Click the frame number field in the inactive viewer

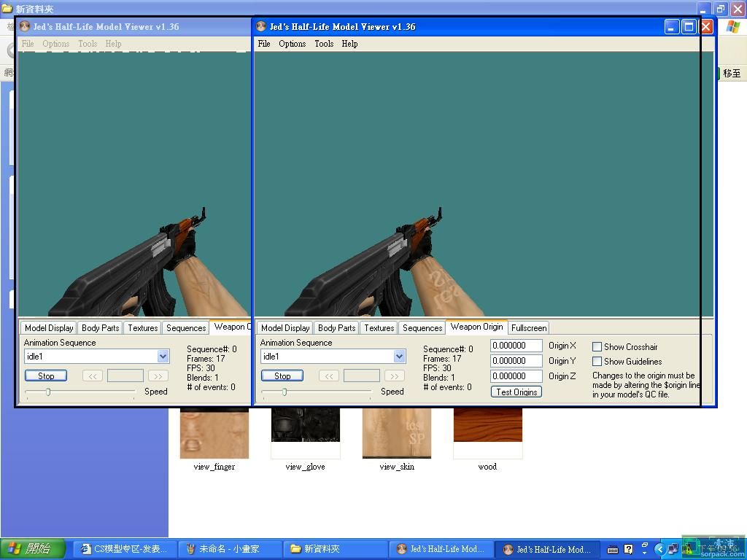click(x=125, y=376)
